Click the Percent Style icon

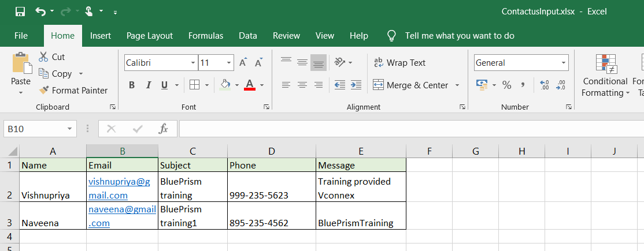(507, 85)
